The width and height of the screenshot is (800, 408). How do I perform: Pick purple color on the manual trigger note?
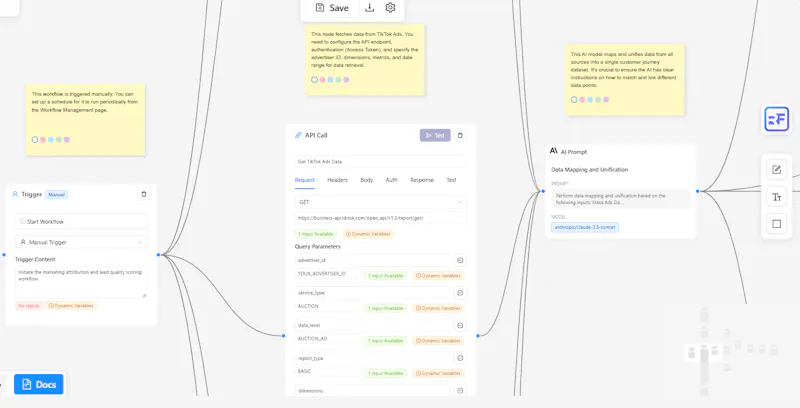pos(67,140)
